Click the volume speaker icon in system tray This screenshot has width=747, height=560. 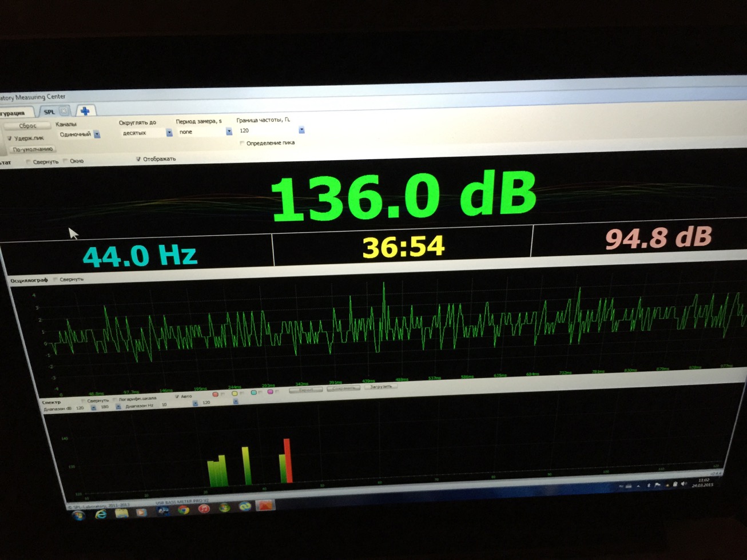click(684, 484)
